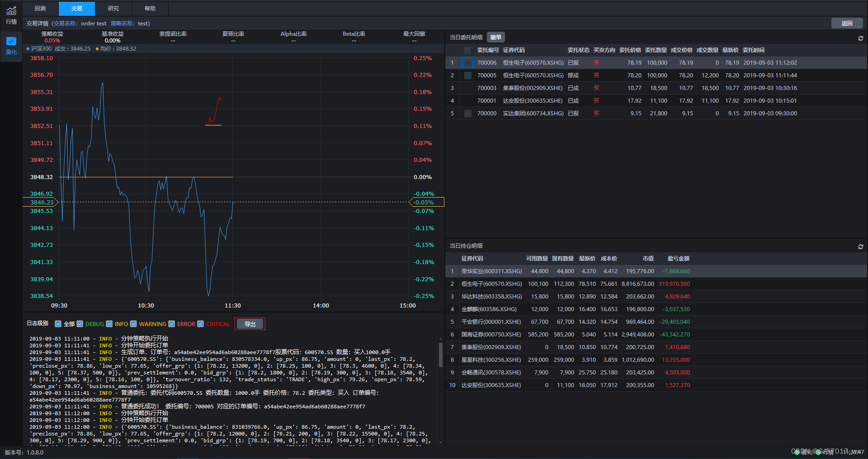The width and height of the screenshot is (868, 459).
Task: Switch to the 回测 tab
Action: (x=40, y=8)
